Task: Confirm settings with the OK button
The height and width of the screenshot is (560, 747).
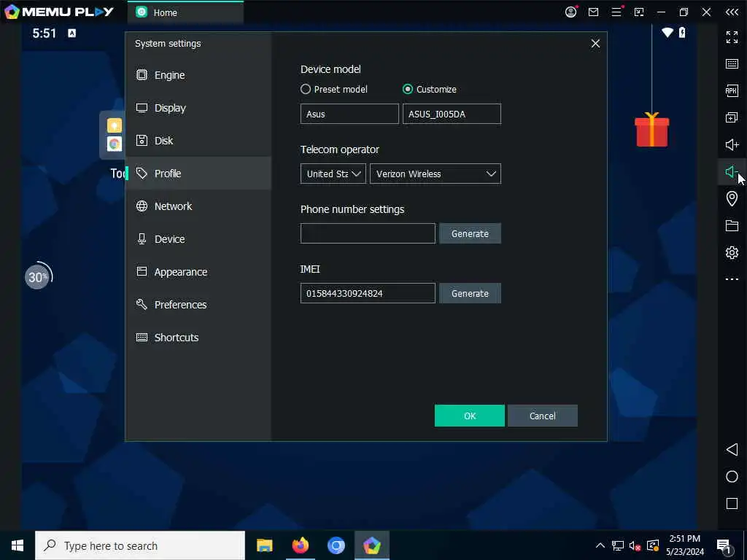Action: coord(470,416)
